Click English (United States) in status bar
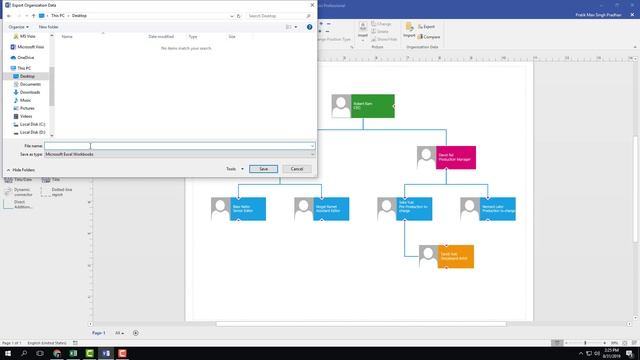 [x=47, y=343]
